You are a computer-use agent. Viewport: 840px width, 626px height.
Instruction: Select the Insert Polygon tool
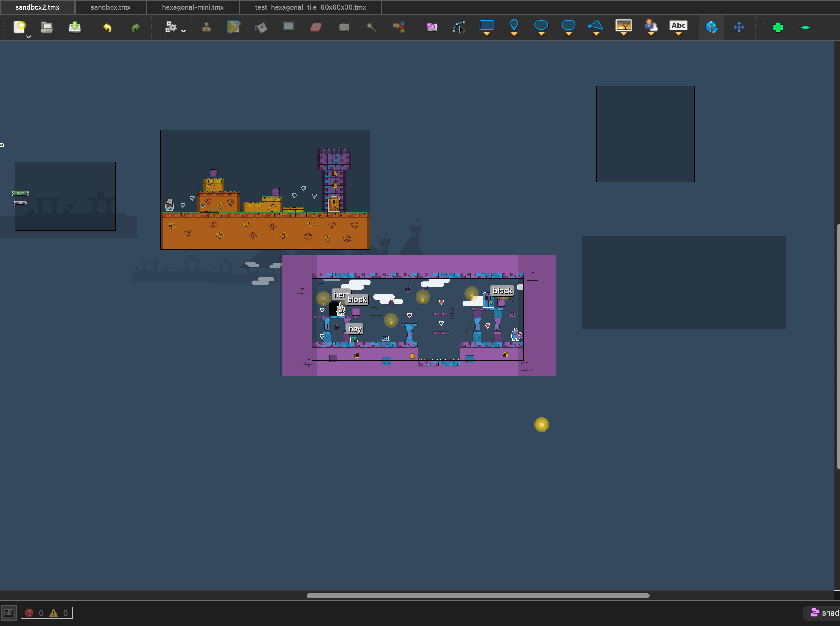[596, 28]
